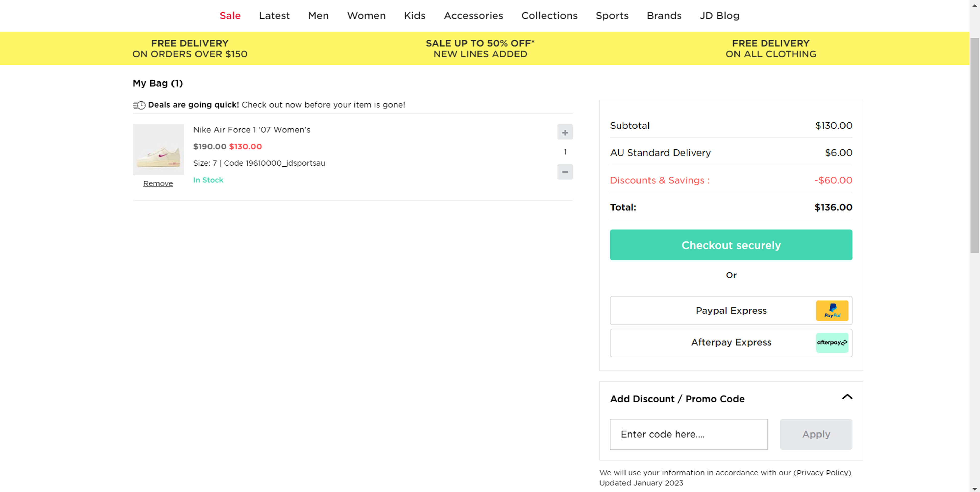The image size is (980, 492).
Task: Click the My Bag (1) heading
Action: (157, 83)
